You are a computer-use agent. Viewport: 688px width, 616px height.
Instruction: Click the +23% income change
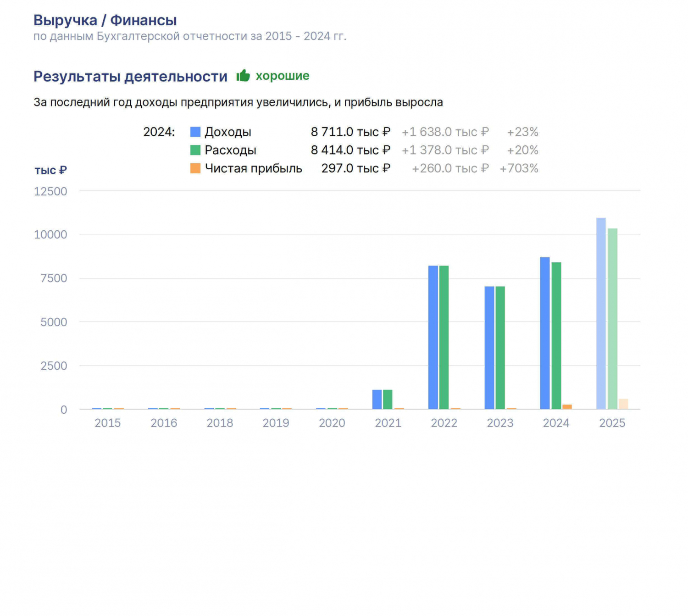click(x=522, y=132)
